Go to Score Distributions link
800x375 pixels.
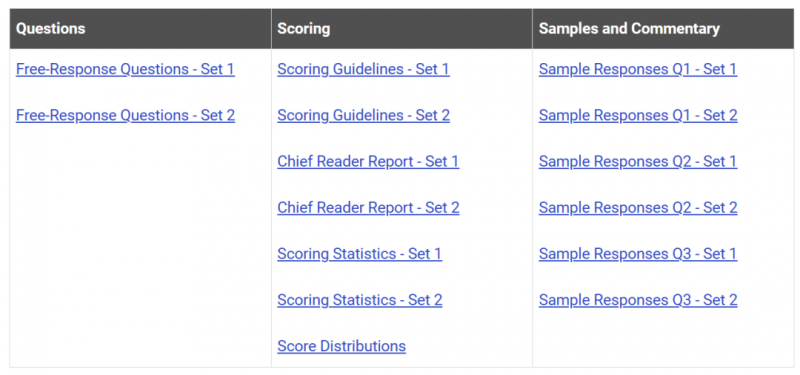(341, 346)
